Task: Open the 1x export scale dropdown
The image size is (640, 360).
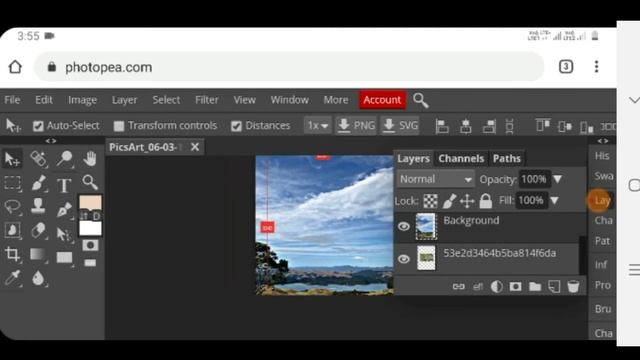Action: click(318, 125)
